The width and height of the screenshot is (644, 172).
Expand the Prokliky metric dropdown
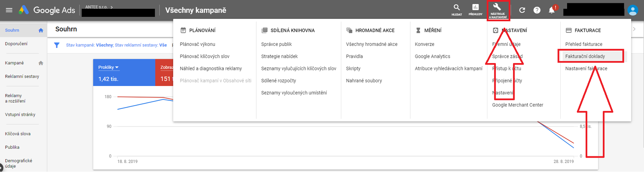point(108,67)
